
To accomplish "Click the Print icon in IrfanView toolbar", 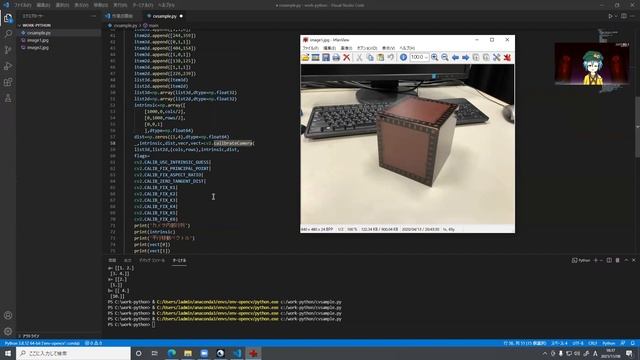I will click(336, 58).
